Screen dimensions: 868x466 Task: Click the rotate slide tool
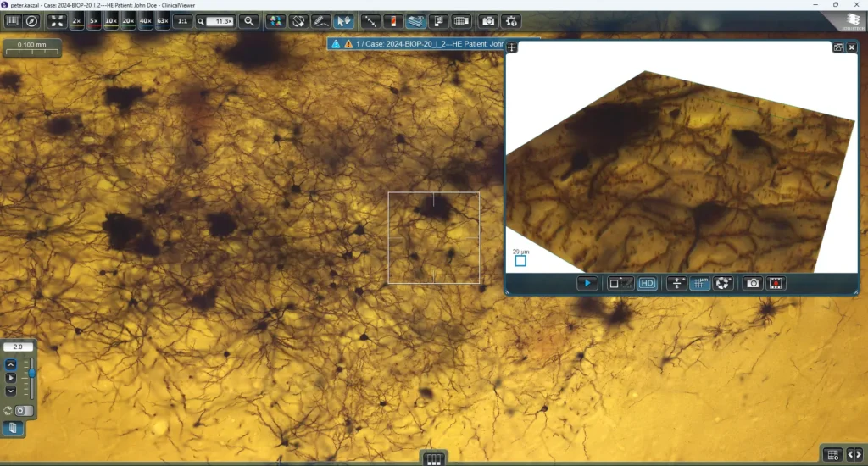tap(298, 21)
